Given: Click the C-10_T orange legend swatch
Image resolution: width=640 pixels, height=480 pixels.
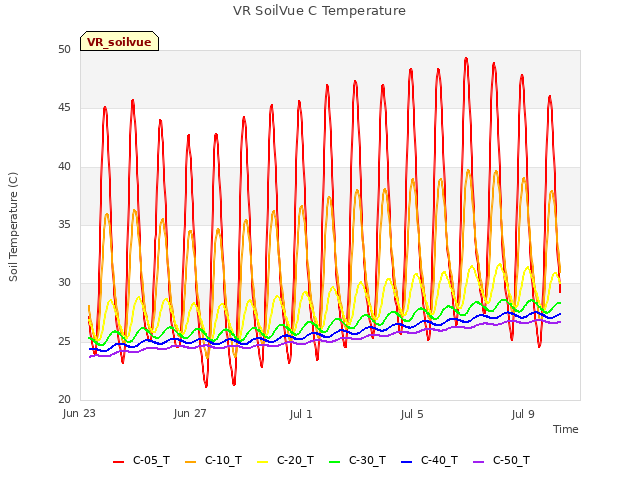Looking at the screenshot, I should (x=190, y=462).
